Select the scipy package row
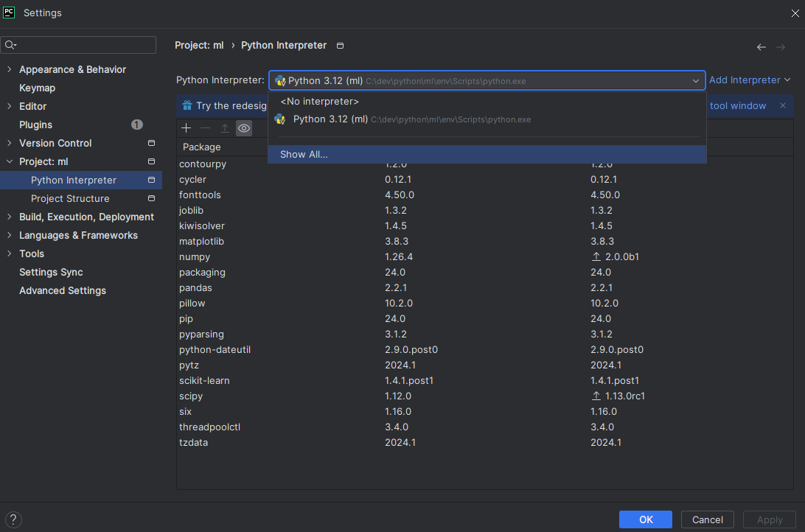This screenshot has width=805, height=532. tap(485, 396)
